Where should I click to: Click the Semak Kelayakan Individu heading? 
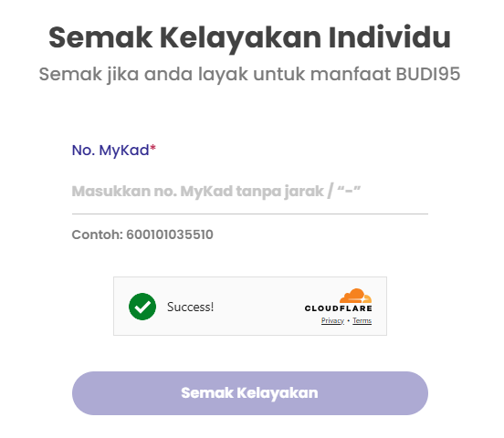(x=250, y=38)
